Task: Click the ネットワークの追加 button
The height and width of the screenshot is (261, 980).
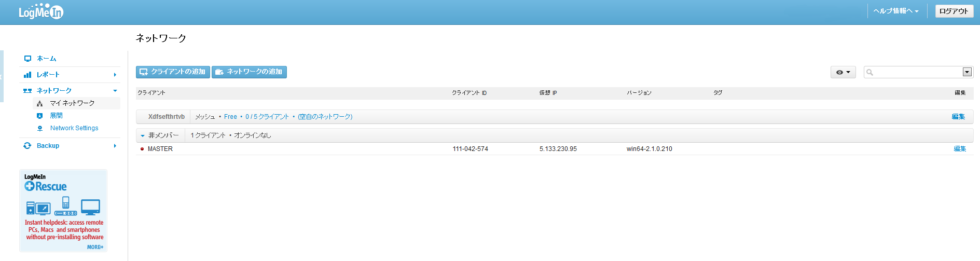Action: (249, 72)
